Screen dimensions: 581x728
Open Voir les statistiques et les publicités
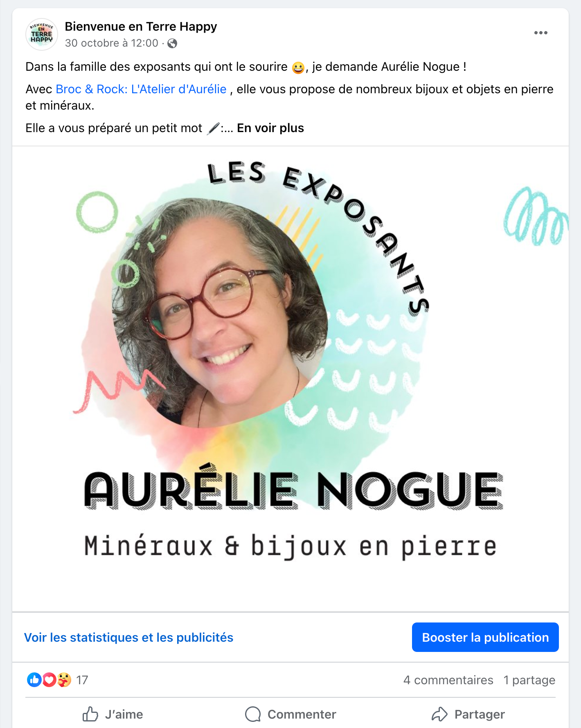pos(128,637)
